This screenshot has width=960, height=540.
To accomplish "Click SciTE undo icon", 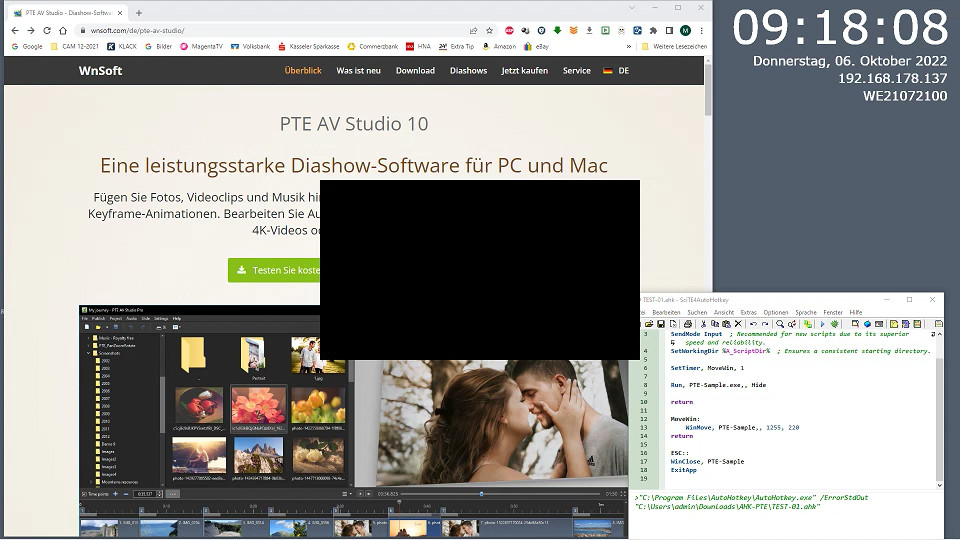I will pyautogui.click(x=754, y=324).
